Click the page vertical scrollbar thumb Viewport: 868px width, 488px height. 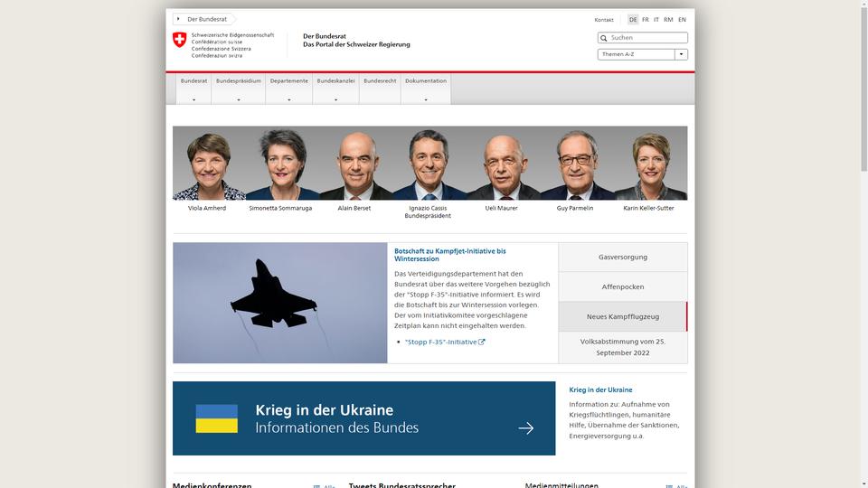point(863,89)
